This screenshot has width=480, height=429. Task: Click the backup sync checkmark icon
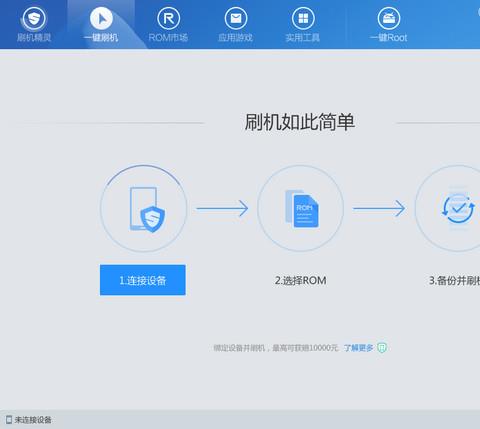click(x=458, y=208)
